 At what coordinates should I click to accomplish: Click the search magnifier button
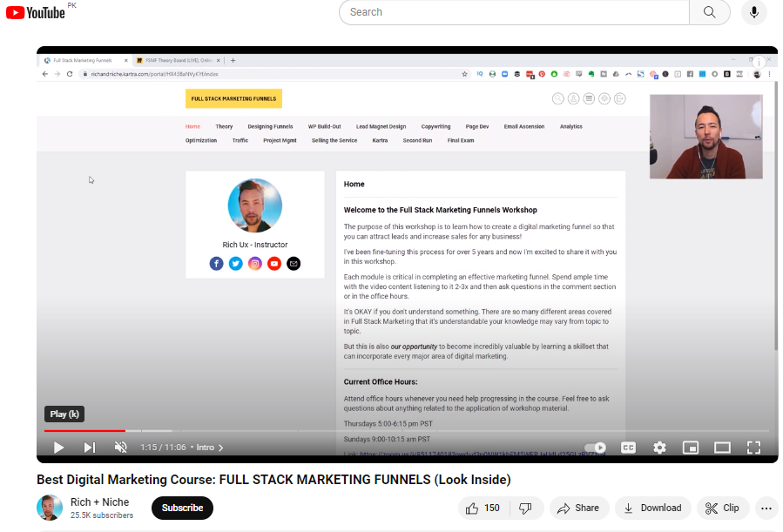click(x=710, y=12)
